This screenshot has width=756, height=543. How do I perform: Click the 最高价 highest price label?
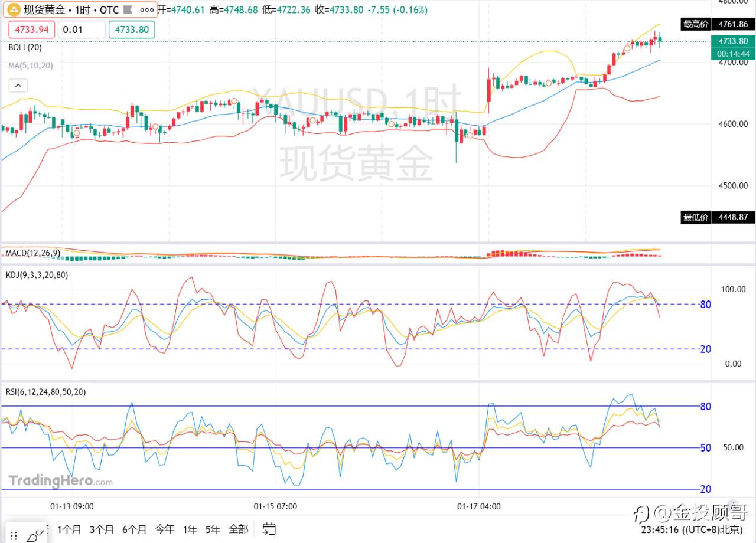coord(695,24)
